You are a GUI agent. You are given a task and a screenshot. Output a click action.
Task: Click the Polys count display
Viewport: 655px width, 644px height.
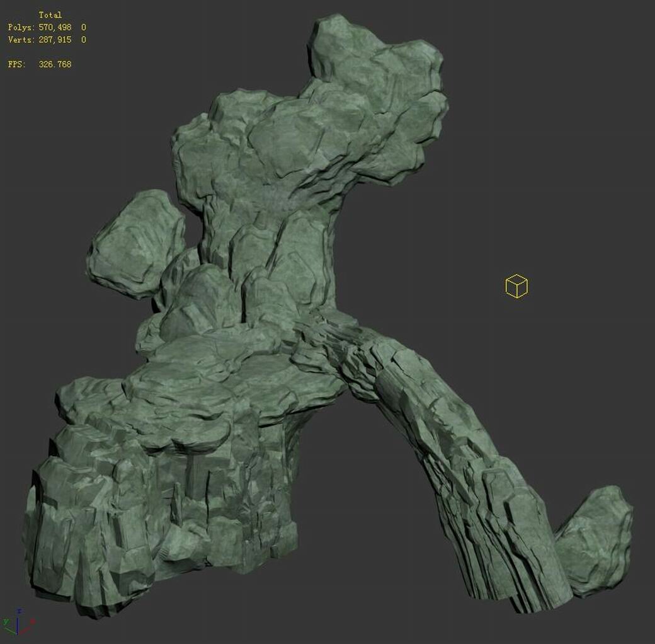click(54, 26)
